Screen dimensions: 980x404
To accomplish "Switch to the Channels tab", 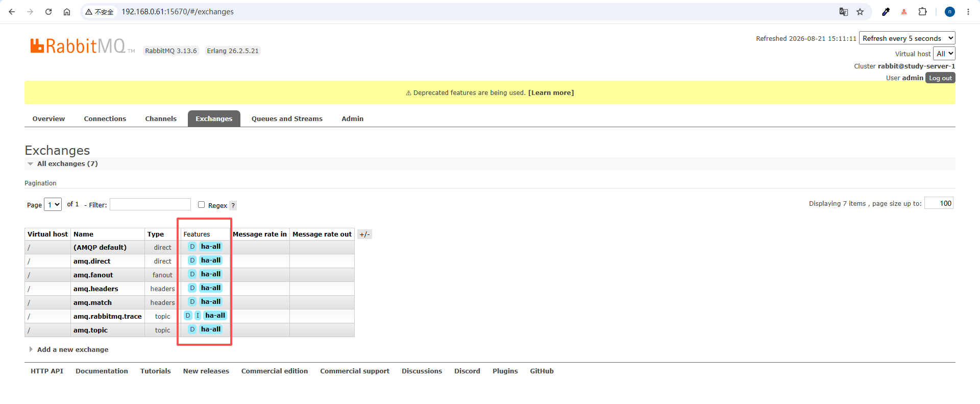I will (x=161, y=119).
